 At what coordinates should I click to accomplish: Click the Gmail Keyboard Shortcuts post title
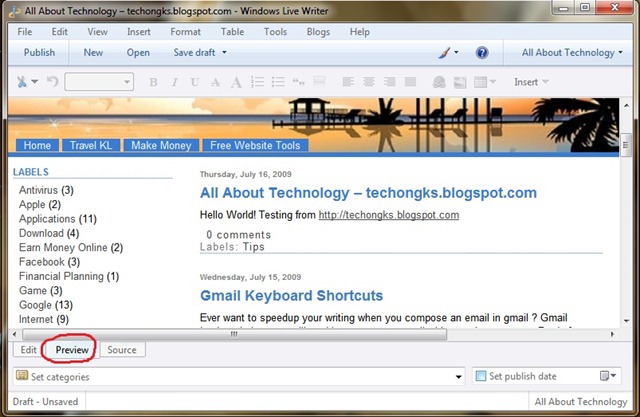click(291, 295)
